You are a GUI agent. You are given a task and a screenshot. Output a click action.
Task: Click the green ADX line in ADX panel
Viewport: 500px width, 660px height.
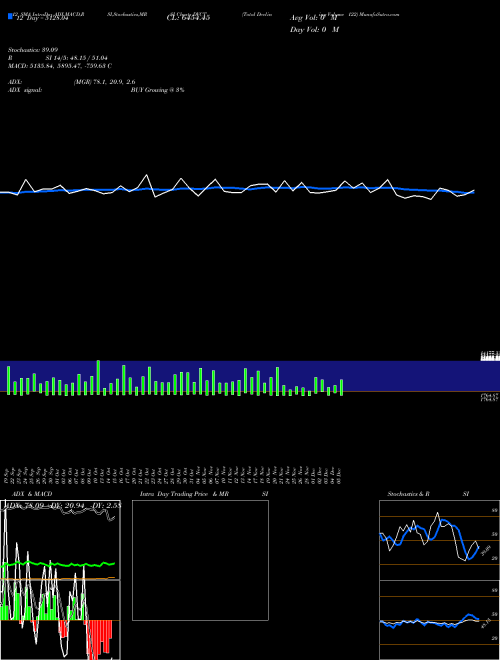pyautogui.click(x=59, y=564)
